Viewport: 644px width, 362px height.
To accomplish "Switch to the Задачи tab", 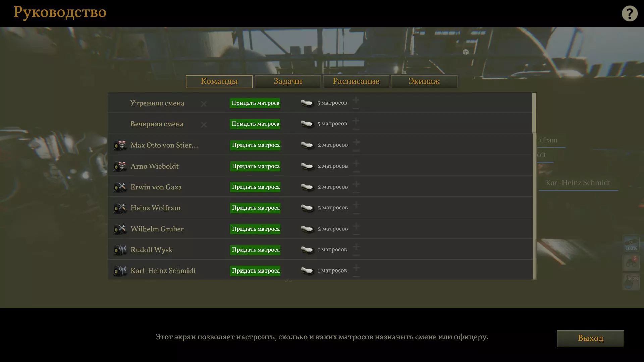I will click(x=287, y=81).
